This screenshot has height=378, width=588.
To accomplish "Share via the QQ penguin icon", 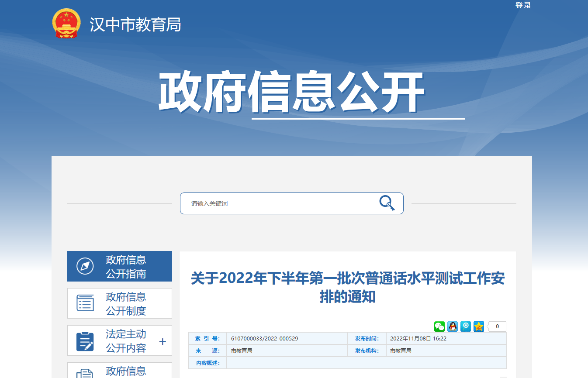I will pos(452,326).
